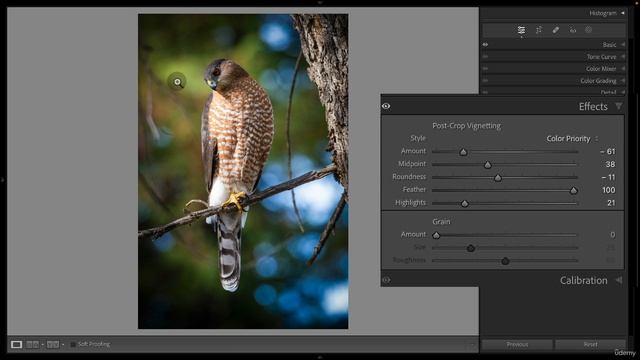The width and height of the screenshot is (640, 360).
Task: Expand the Detail panel
Action: 623,92
